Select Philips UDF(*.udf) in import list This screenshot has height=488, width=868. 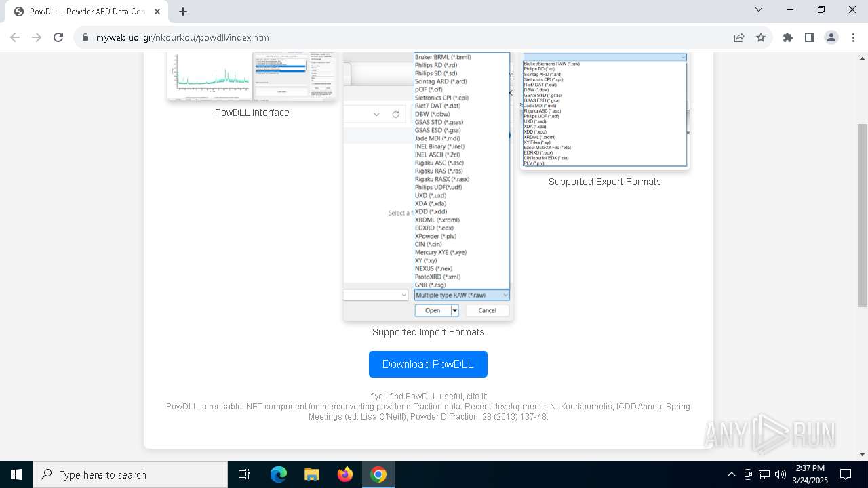[x=438, y=187]
